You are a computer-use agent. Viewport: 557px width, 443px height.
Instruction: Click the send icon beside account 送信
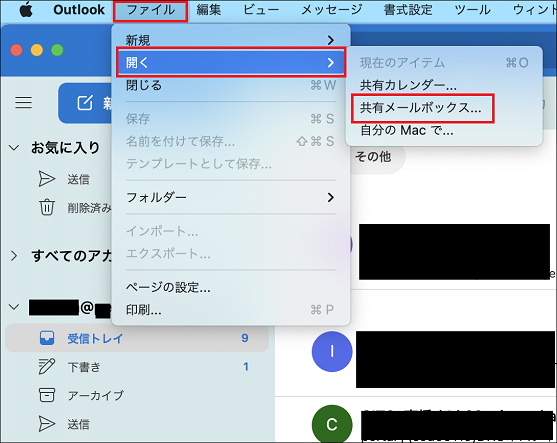(47, 424)
